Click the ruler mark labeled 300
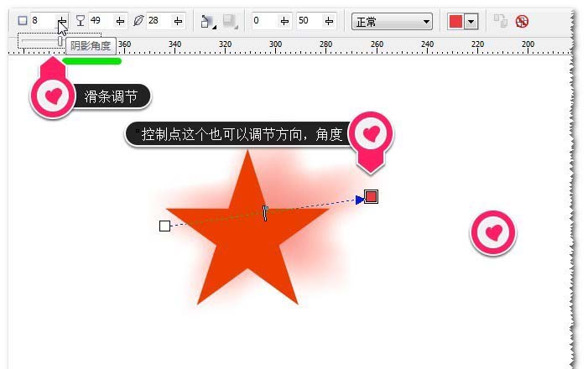Viewport: 588px width, 369px height. tap(275, 44)
